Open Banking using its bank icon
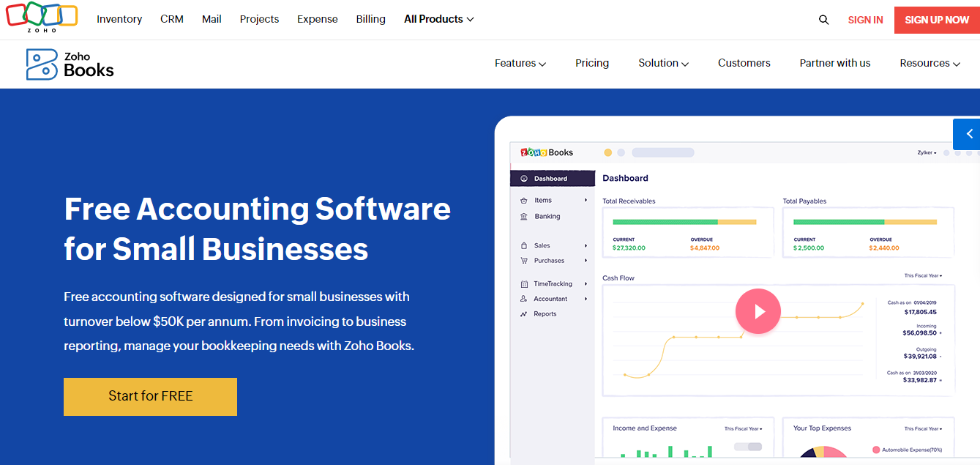Viewport: 980px width, 465px height. point(524,216)
